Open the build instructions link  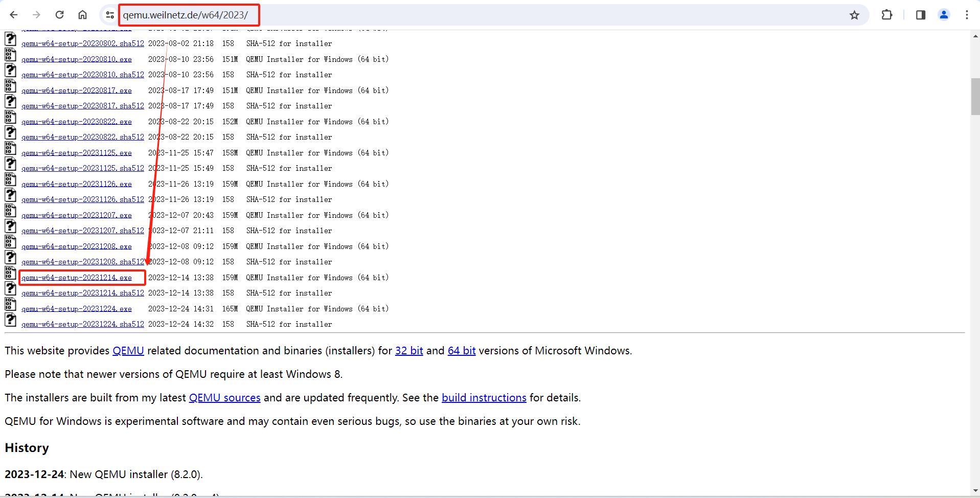click(484, 398)
